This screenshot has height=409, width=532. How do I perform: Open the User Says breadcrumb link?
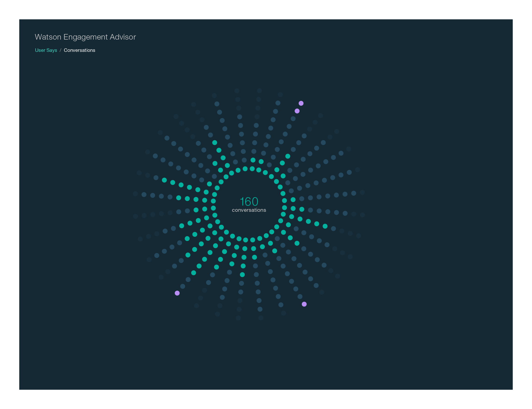point(46,50)
